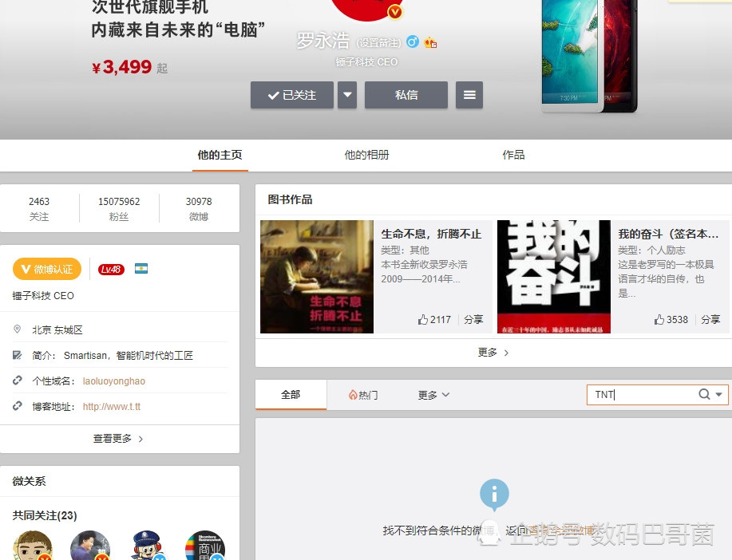The height and width of the screenshot is (560, 732).
Task: Open second avatar under 共同关注
Action: 90,546
